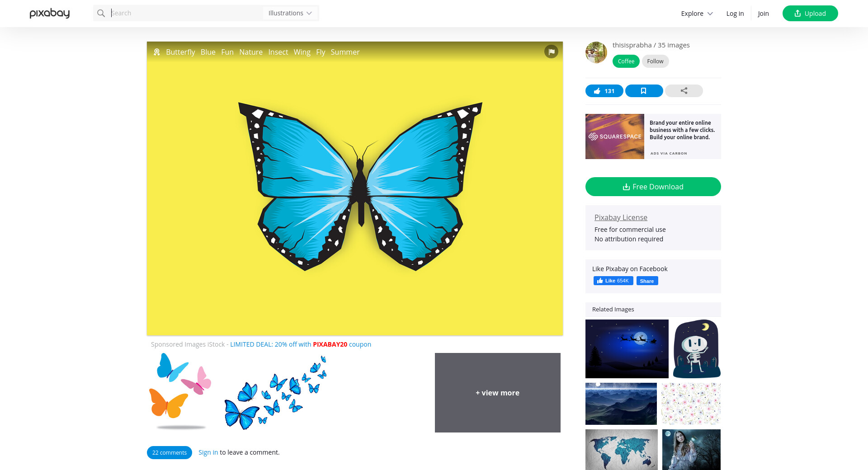This screenshot has height=470, width=868.
Task: Open the world map related image thumbnail
Action: pyautogui.click(x=621, y=450)
